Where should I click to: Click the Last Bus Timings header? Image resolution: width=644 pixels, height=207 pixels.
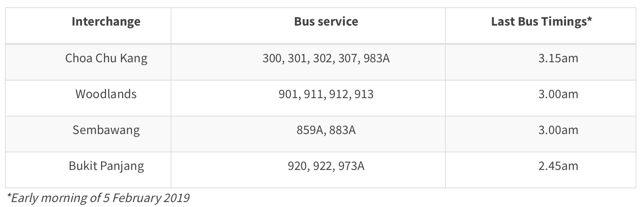point(541,22)
